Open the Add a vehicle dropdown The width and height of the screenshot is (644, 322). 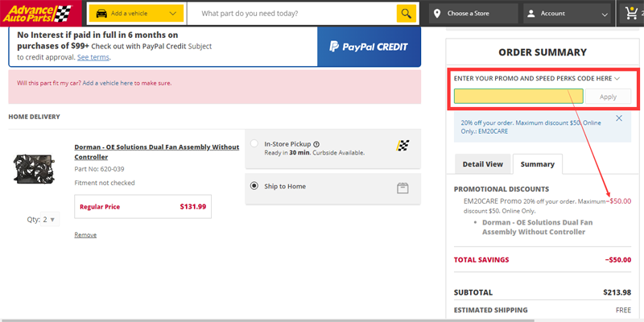pyautogui.click(x=137, y=14)
